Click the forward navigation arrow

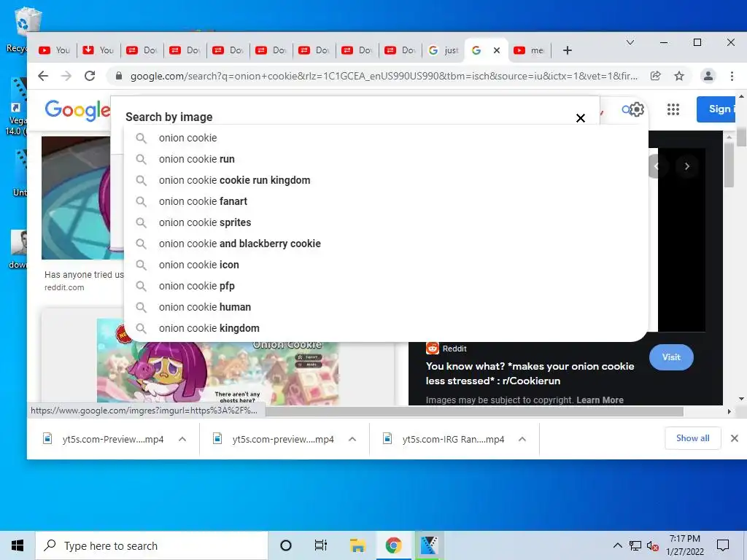click(x=66, y=76)
